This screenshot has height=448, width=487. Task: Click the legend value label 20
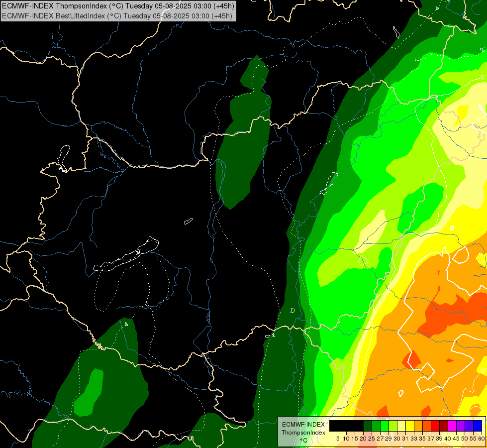tap(364, 439)
